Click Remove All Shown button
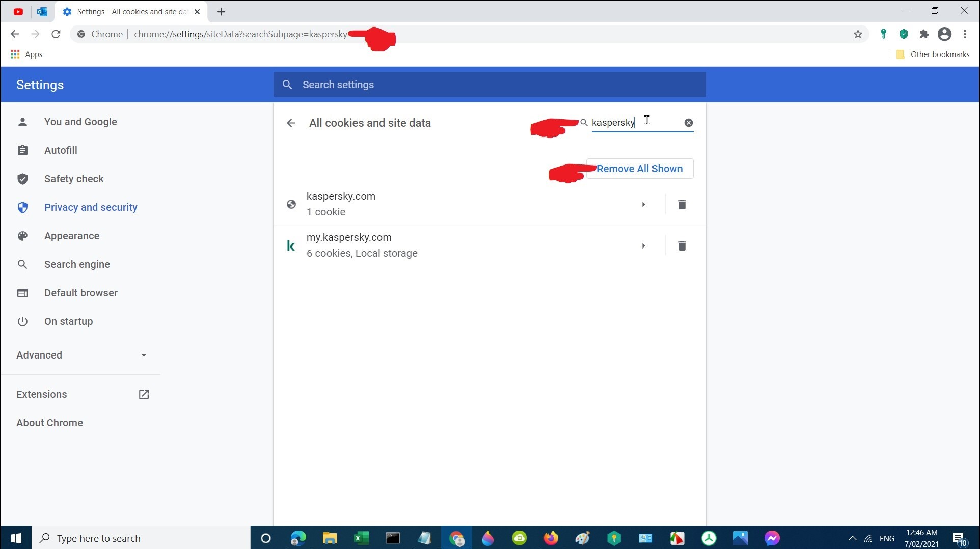Viewport: 980px width, 549px height. 640,169
